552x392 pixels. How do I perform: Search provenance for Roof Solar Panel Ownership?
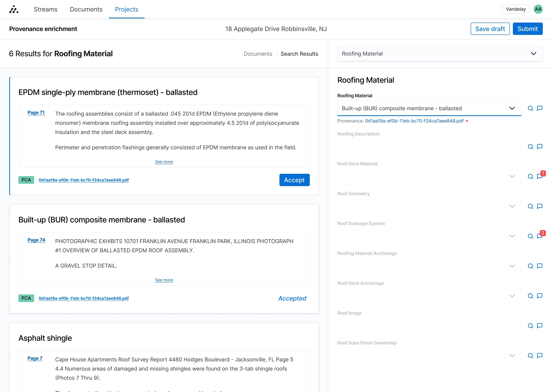(530, 356)
